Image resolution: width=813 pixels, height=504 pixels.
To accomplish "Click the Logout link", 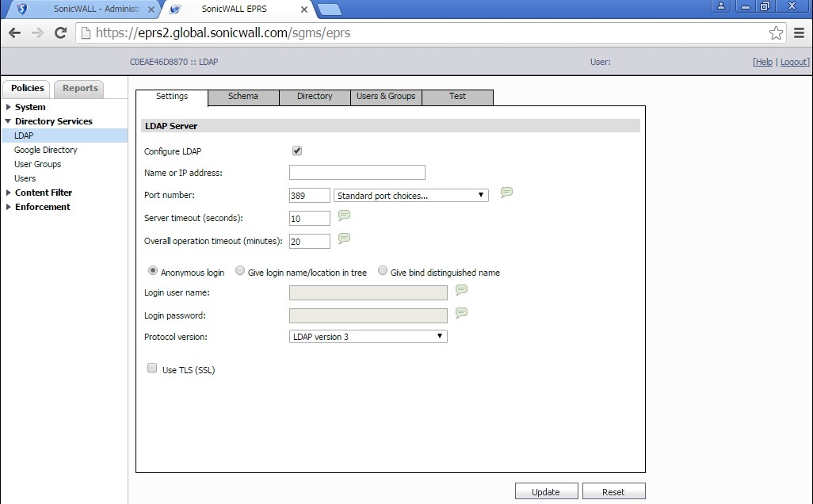I will (x=794, y=62).
